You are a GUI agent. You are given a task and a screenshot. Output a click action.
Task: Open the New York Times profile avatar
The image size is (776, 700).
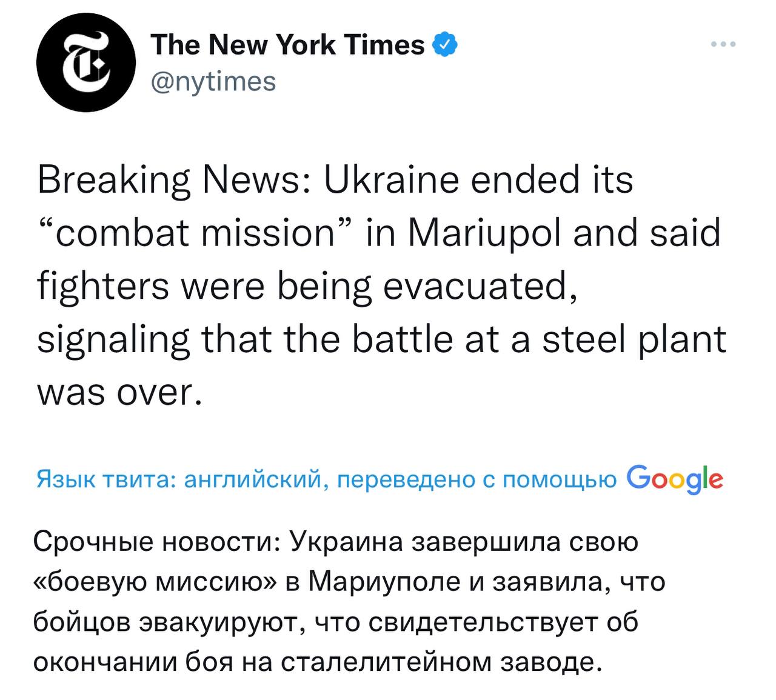coord(85,63)
